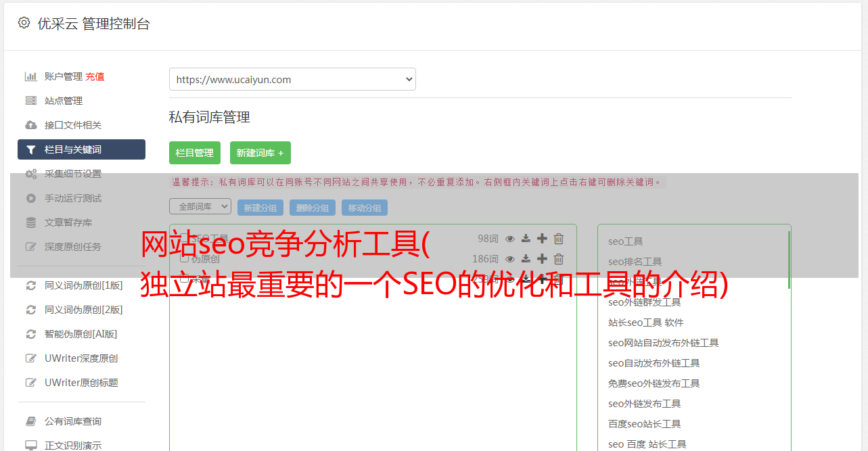Screen dimensions: 868x451
Task: Open 智能伪原创[AI版] via its refresh icon
Action: pyautogui.click(x=31, y=334)
